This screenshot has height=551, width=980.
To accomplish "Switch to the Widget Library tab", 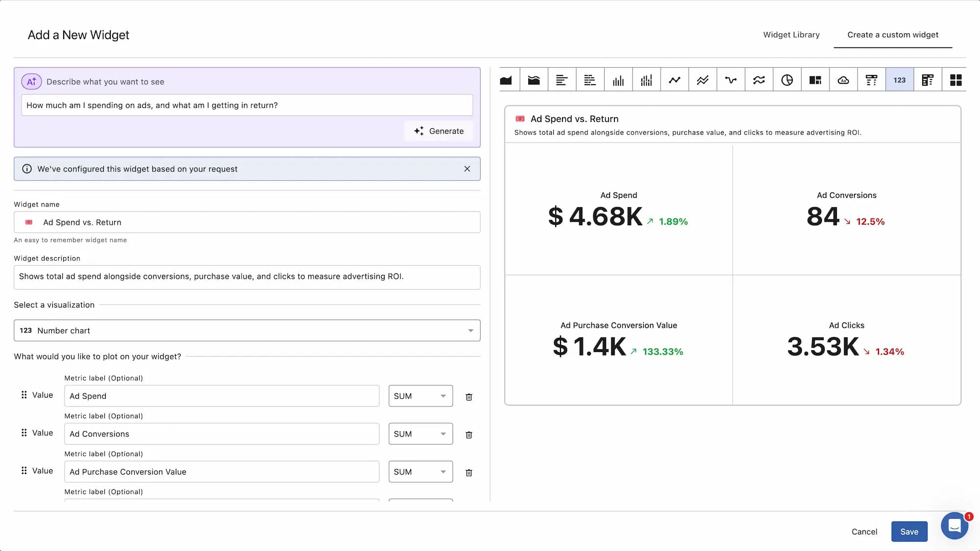I will click(791, 34).
